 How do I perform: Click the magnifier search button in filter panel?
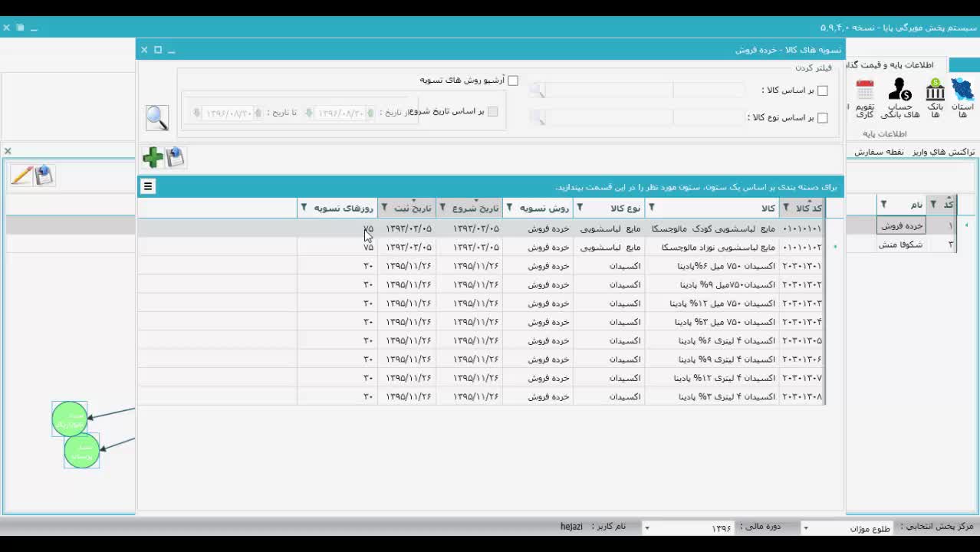pos(157,117)
